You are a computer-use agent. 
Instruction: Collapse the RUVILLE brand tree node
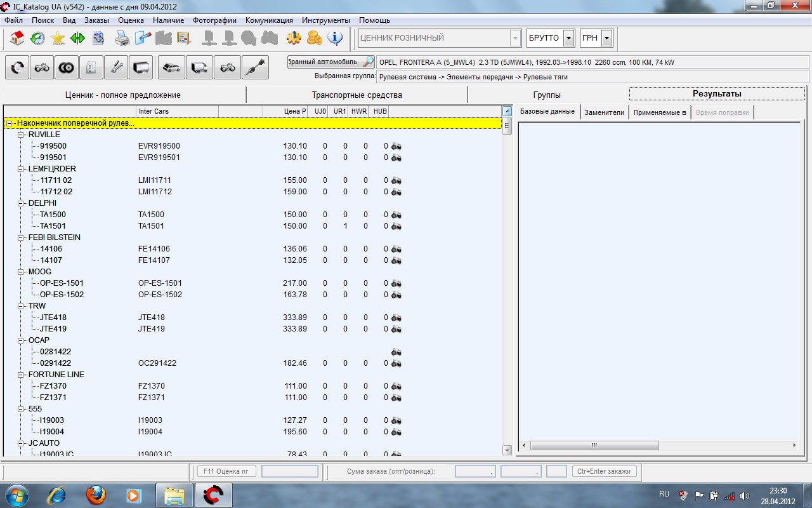pos(21,135)
